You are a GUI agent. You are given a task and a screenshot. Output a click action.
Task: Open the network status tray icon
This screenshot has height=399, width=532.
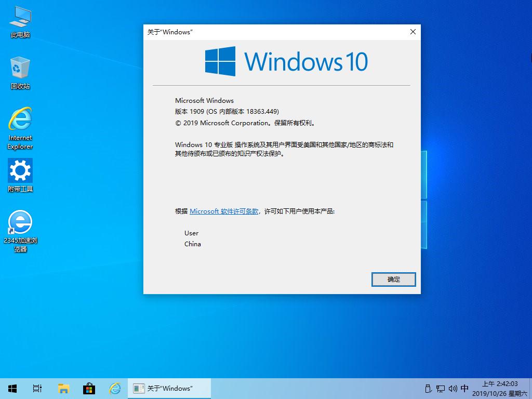tap(441, 389)
